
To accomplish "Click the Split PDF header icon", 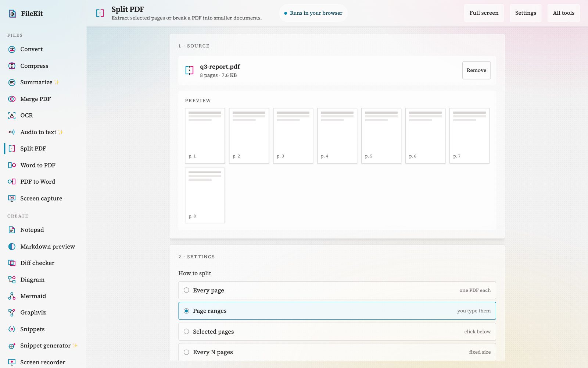I will [x=100, y=13].
